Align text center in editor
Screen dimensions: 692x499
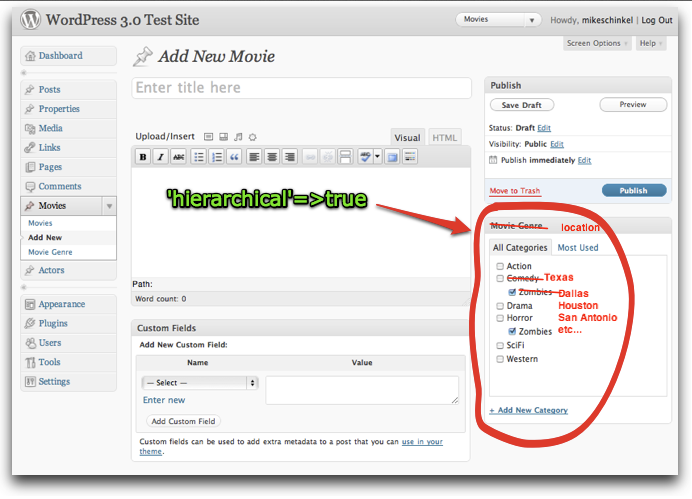[272, 157]
